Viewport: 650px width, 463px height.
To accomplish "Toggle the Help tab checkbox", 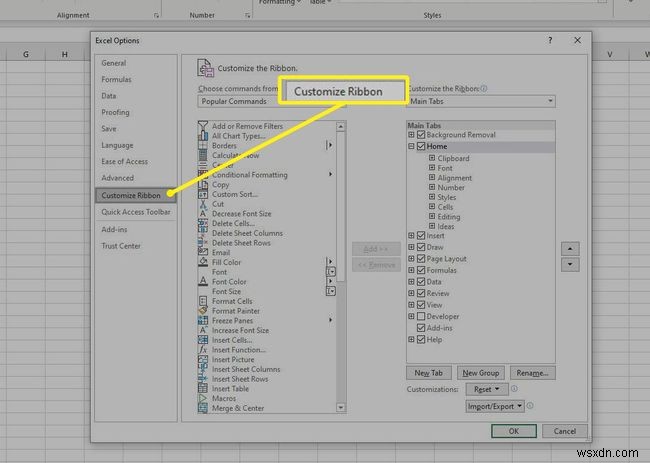I will coord(421,339).
